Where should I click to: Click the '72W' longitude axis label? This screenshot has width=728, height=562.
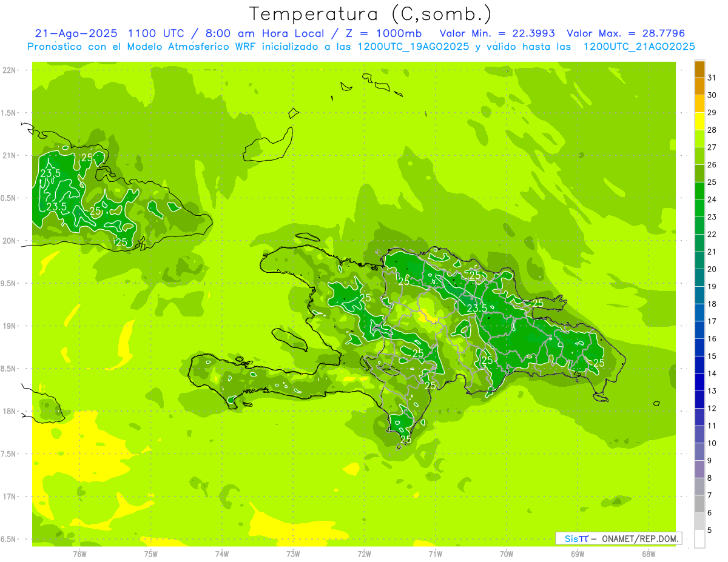364,554
